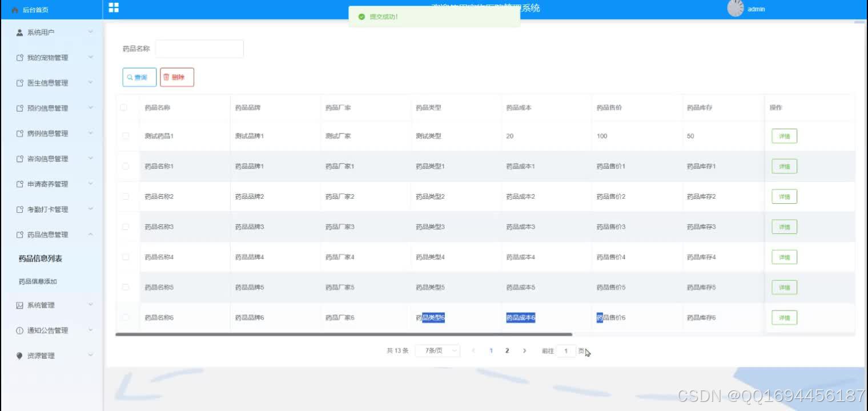Screen dimensions: 868x411
Task: Click the 查询 search button
Action: (139, 77)
